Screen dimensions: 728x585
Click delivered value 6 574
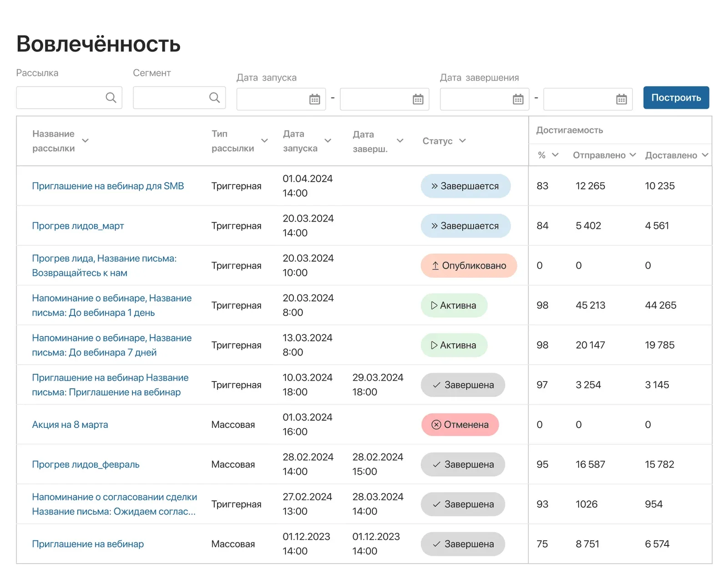pyautogui.click(x=657, y=544)
